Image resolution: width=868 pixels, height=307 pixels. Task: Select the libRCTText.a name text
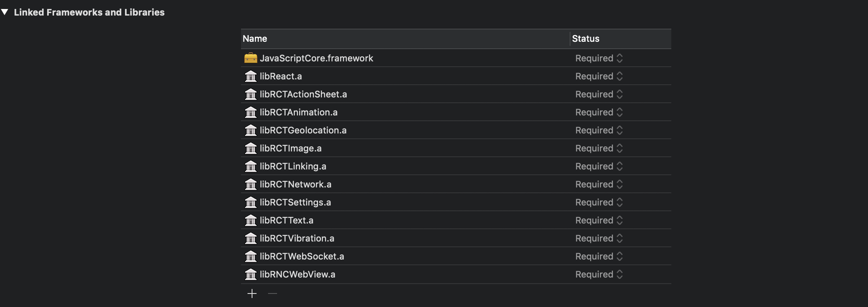click(286, 220)
